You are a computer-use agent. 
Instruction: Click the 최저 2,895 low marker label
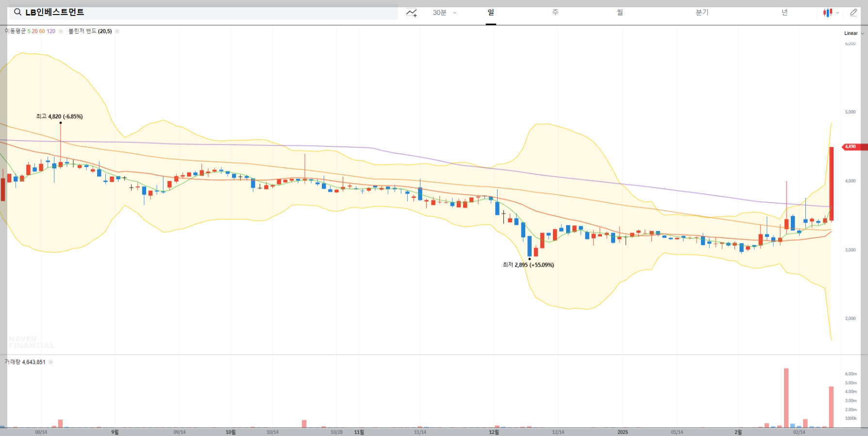[x=528, y=265]
